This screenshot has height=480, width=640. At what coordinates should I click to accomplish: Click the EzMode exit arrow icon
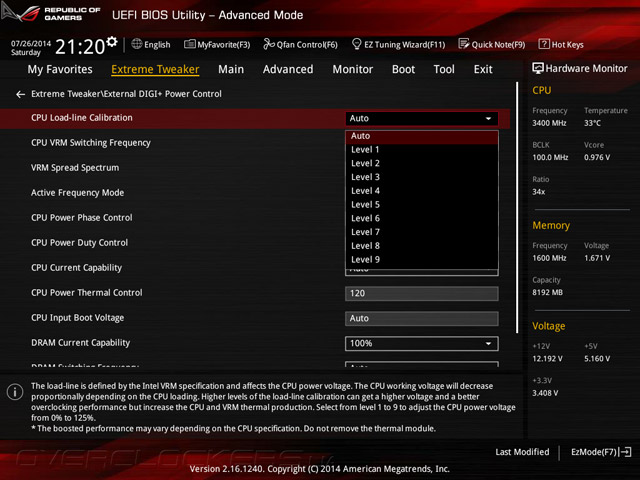coord(626,452)
